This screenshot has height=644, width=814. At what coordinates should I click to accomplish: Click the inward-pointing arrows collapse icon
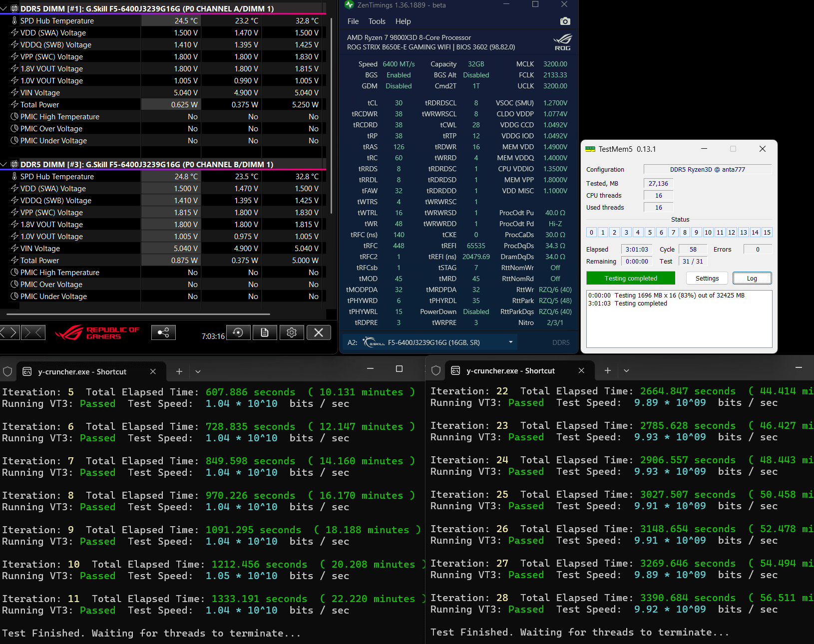33,332
